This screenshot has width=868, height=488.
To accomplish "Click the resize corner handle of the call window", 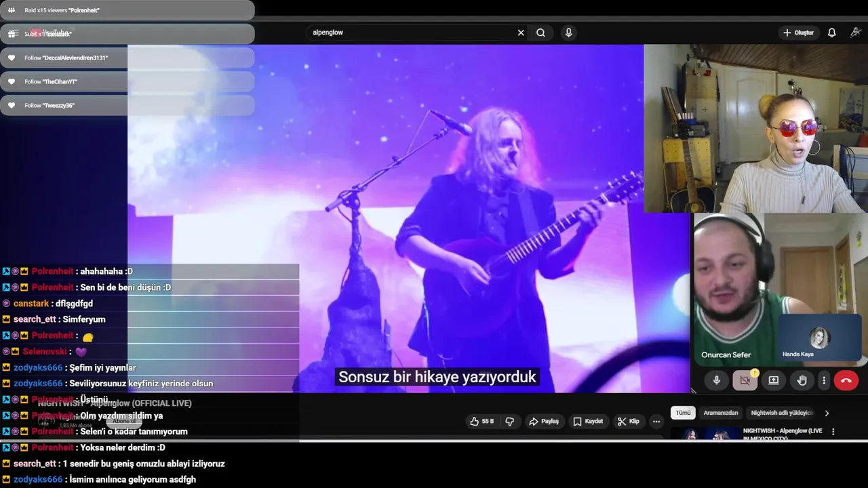I will coord(693,390).
